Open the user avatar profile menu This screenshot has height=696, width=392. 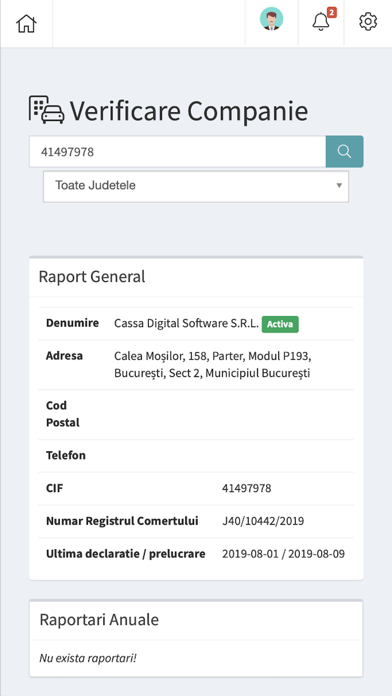point(271,19)
